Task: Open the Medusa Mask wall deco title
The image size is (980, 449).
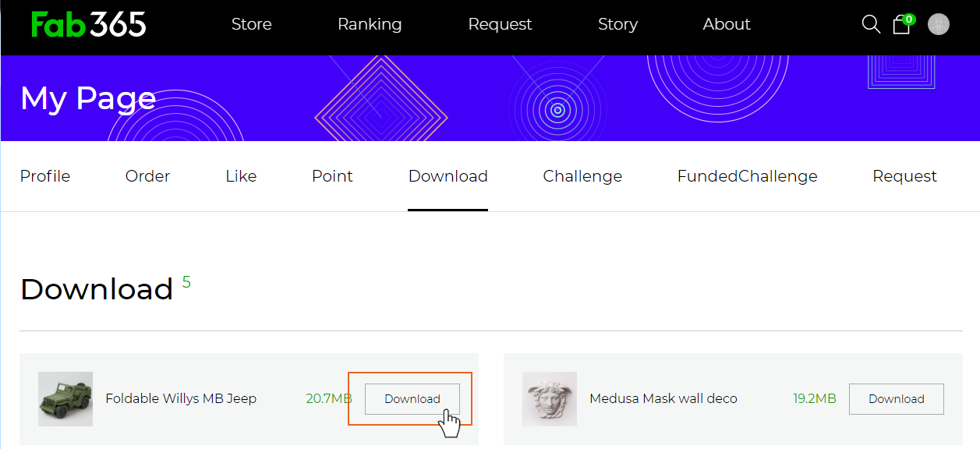Action: [x=663, y=398]
